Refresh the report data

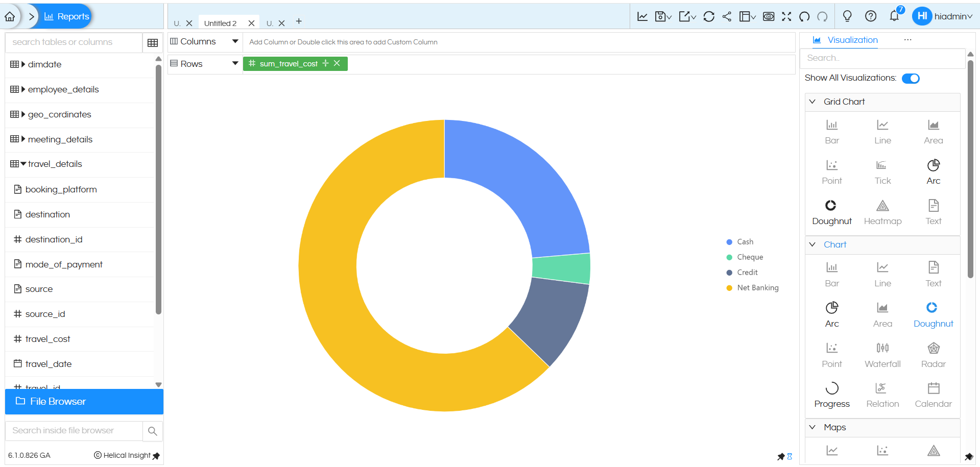tap(708, 16)
